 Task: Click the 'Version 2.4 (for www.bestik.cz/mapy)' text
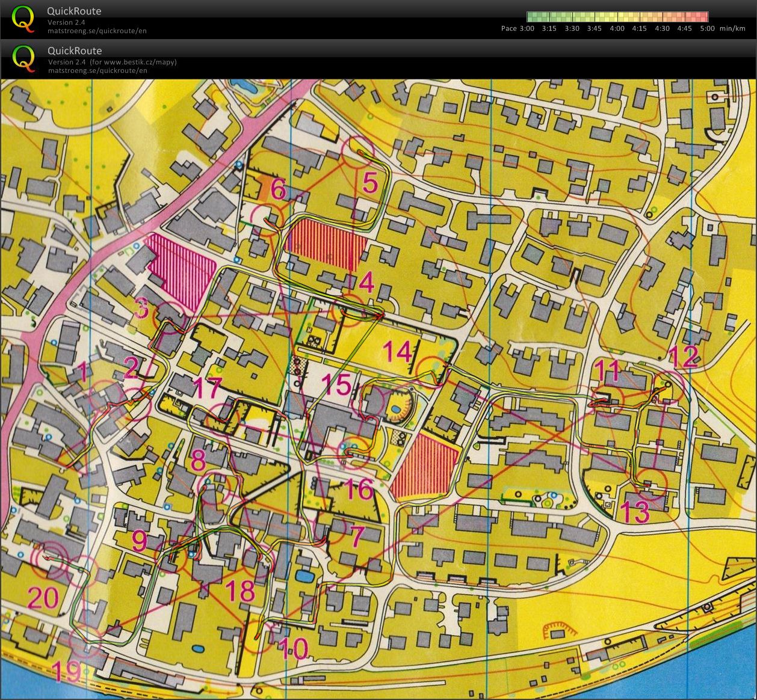113,62
